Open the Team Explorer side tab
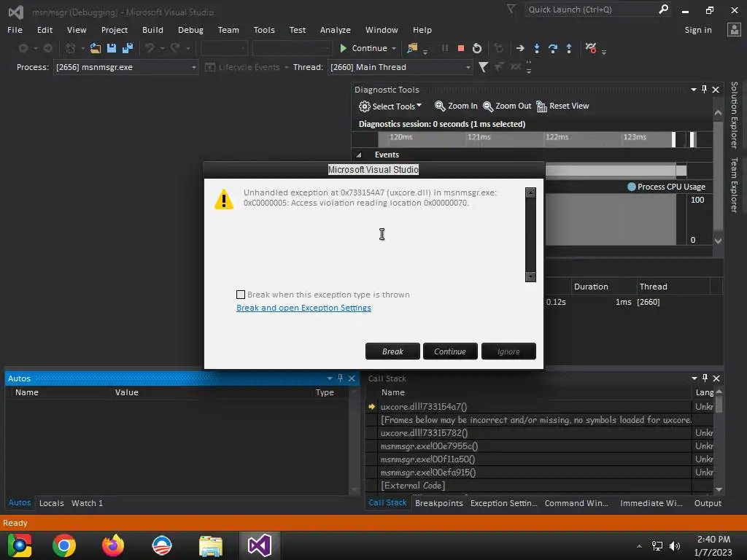 pos(734,184)
